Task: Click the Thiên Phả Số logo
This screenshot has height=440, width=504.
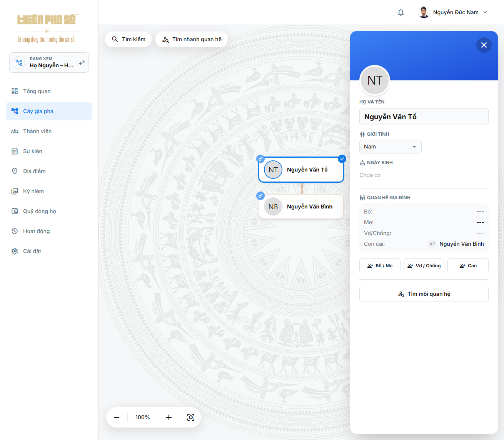Action: (x=47, y=28)
